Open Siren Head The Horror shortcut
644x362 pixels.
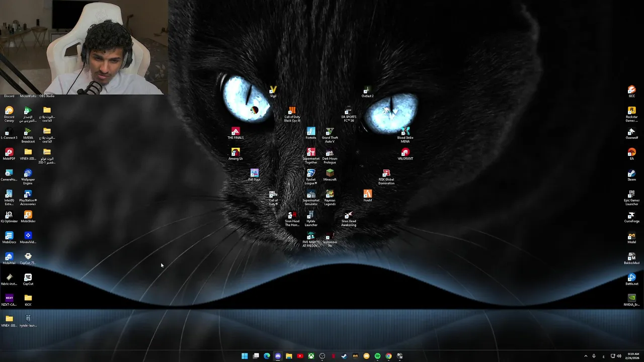[292, 219]
